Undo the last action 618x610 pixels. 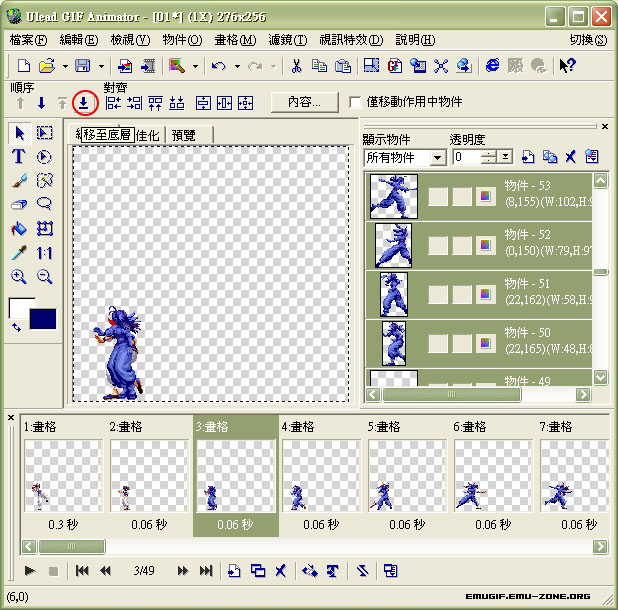coord(218,65)
